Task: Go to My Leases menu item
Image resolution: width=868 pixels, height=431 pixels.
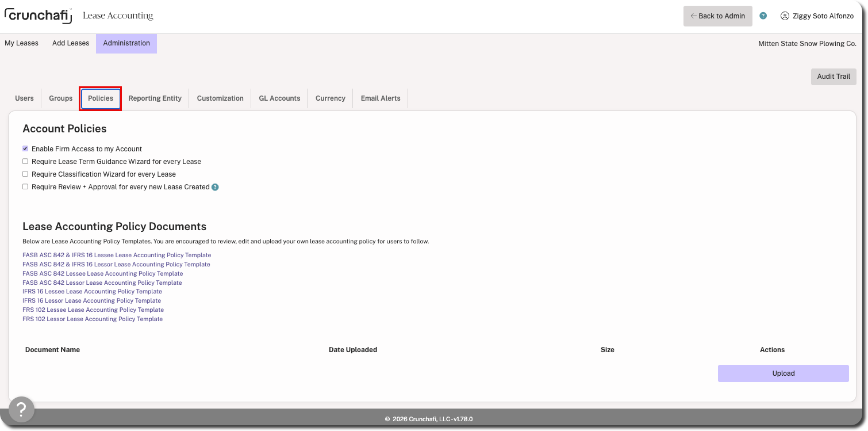Action: (22, 43)
